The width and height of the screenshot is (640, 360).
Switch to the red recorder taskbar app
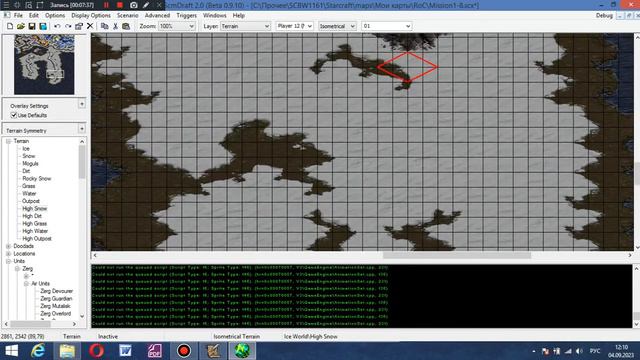[184, 351]
